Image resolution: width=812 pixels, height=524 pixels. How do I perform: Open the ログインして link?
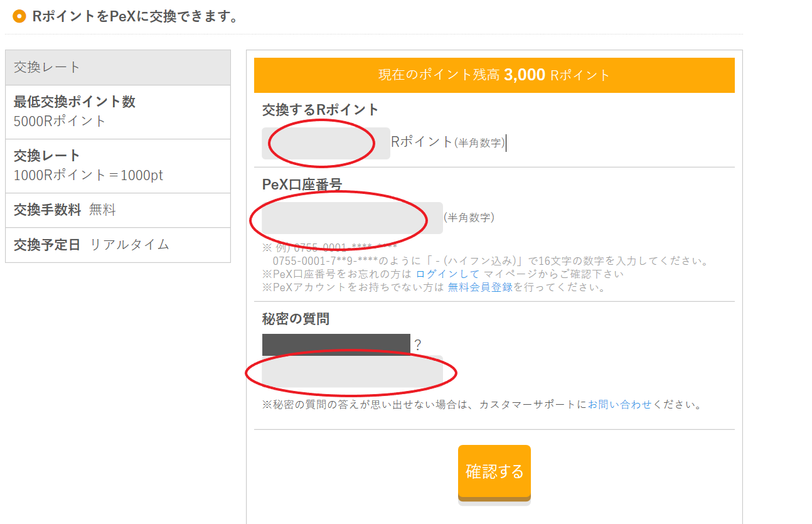click(447, 274)
